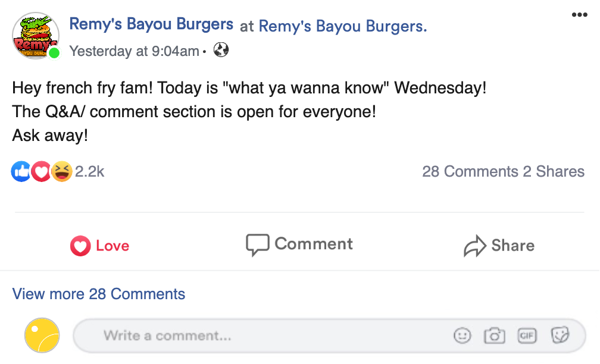Viewport: 600px width, 364px height.
Task: Click the thumbs-up Like reaction icon
Action: click(x=20, y=171)
